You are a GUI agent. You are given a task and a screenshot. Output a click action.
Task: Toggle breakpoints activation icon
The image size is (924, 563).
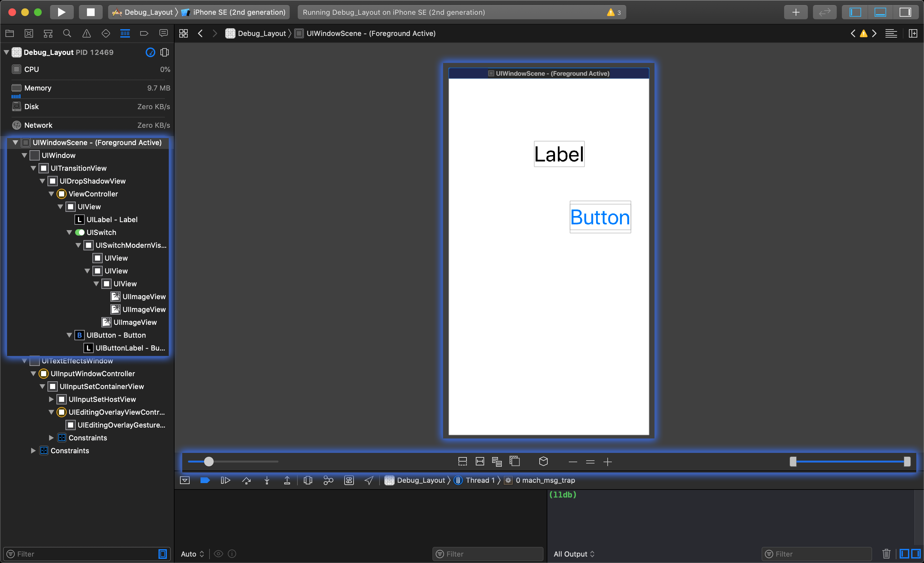click(x=205, y=481)
